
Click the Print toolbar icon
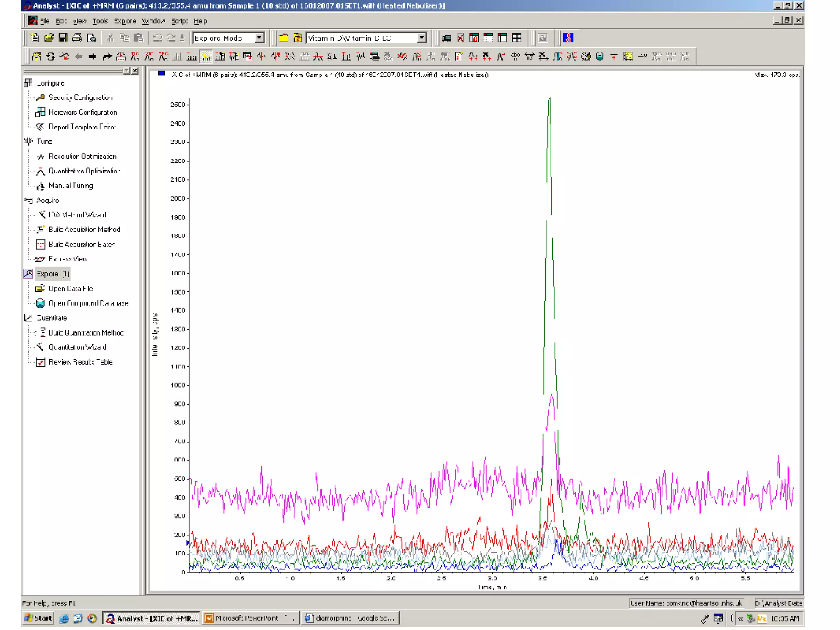(x=77, y=38)
